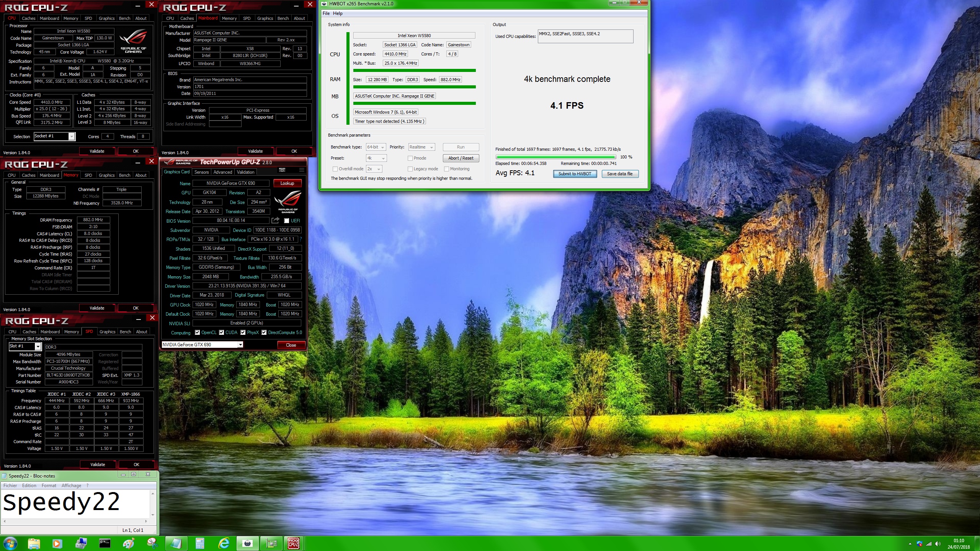The height and width of the screenshot is (551, 980).
Task: Click the security alert tray icon
Action: pyautogui.click(x=920, y=544)
